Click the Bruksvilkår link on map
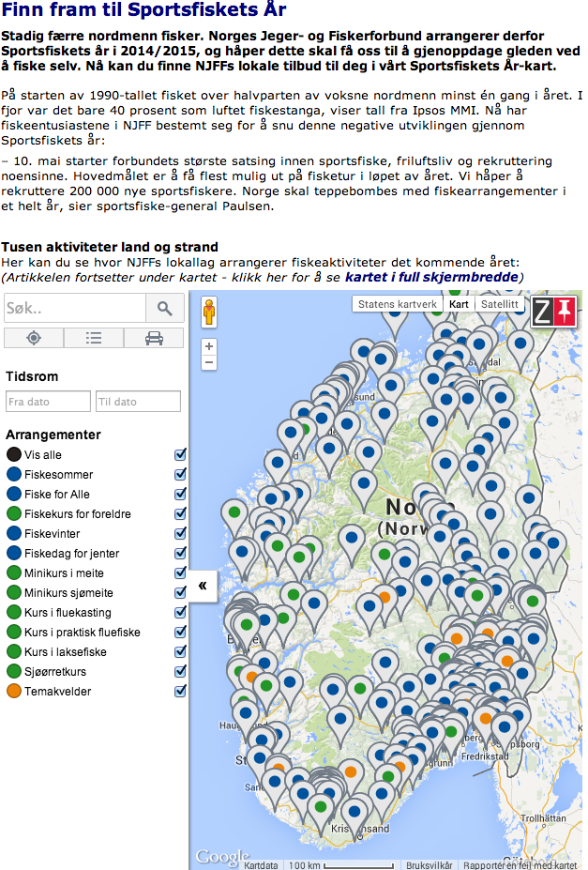588x870 pixels. point(429,865)
